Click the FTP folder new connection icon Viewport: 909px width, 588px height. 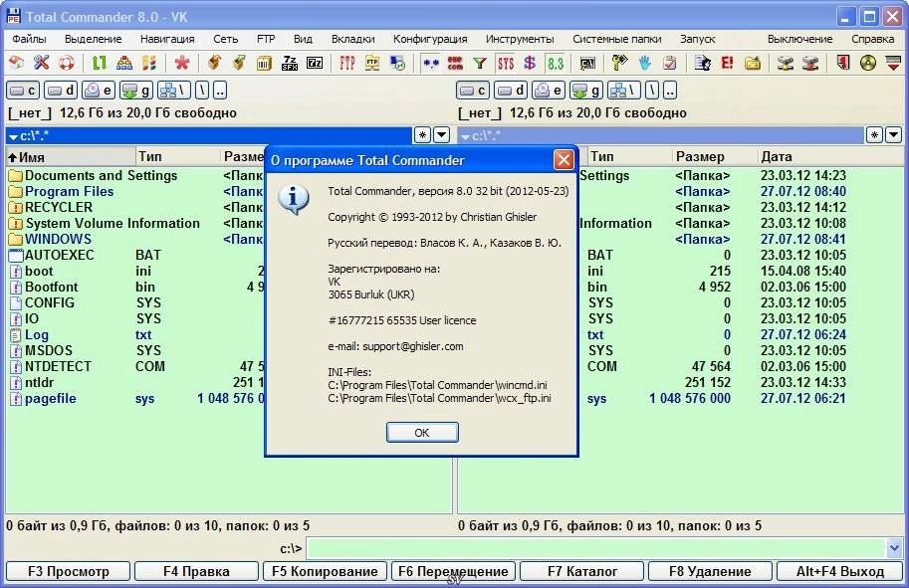tap(372, 63)
